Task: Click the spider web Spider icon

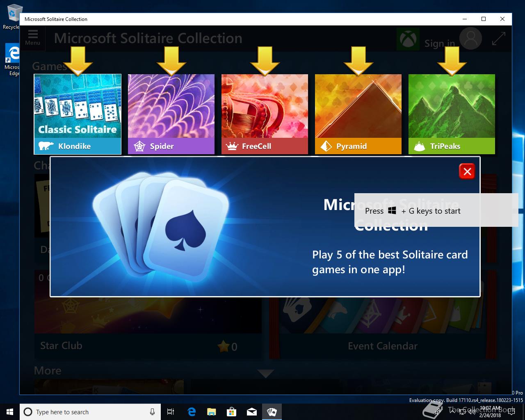Action: pyautogui.click(x=139, y=146)
